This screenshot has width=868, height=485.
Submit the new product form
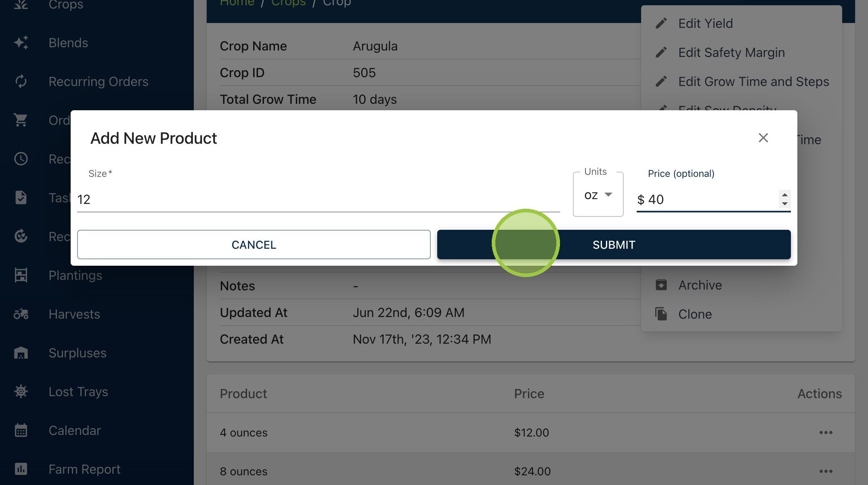(x=614, y=245)
